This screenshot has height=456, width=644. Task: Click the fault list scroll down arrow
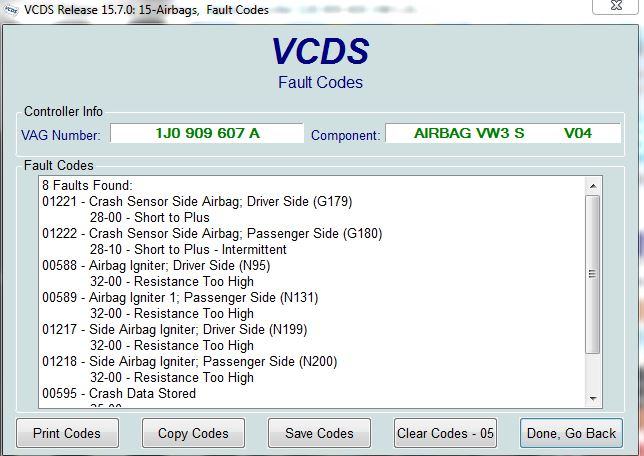tap(593, 398)
